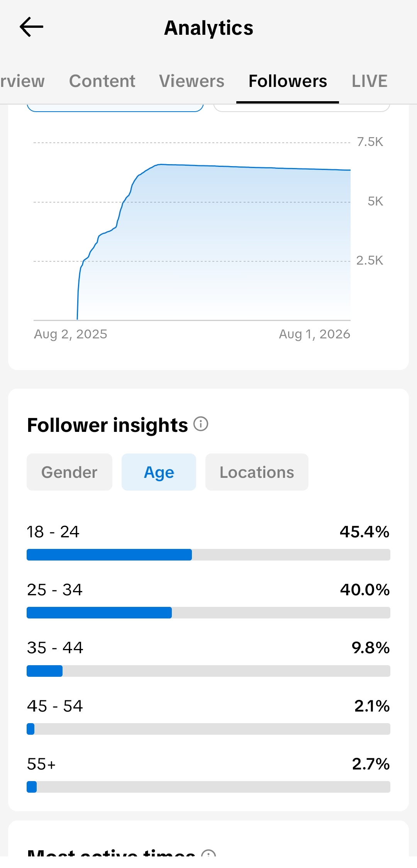Switch to the Viewers tab
417x868 pixels.
pyautogui.click(x=192, y=81)
